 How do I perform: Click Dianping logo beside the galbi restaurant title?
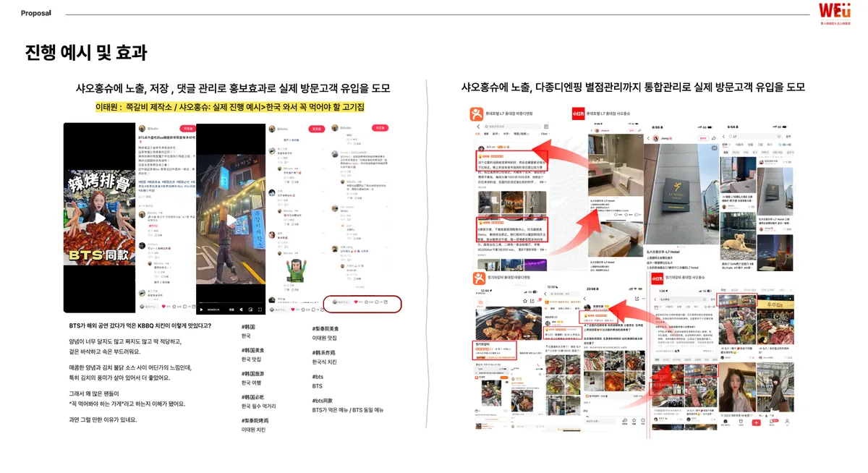(x=479, y=278)
